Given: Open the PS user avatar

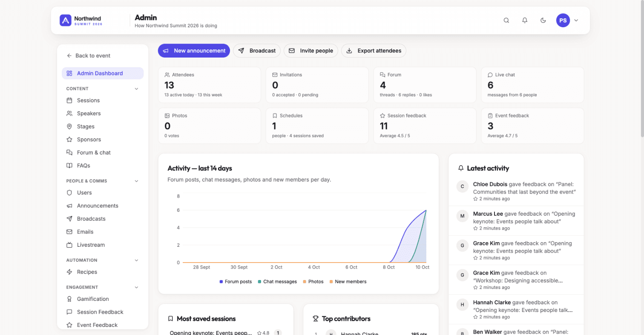Looking at the screenshot, I should 563,20.
